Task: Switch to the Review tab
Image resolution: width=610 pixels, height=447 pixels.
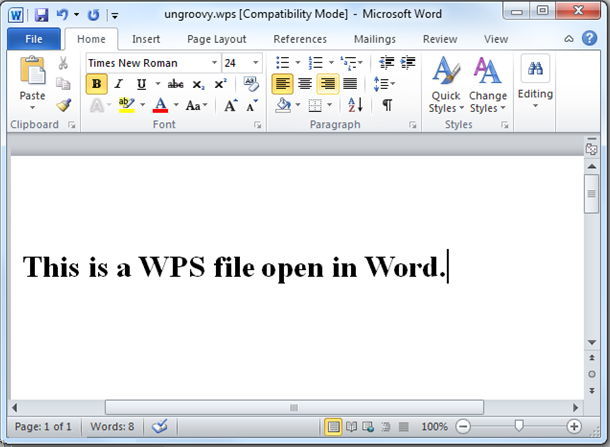Action: pyautogui.click(x=440, y=39)
